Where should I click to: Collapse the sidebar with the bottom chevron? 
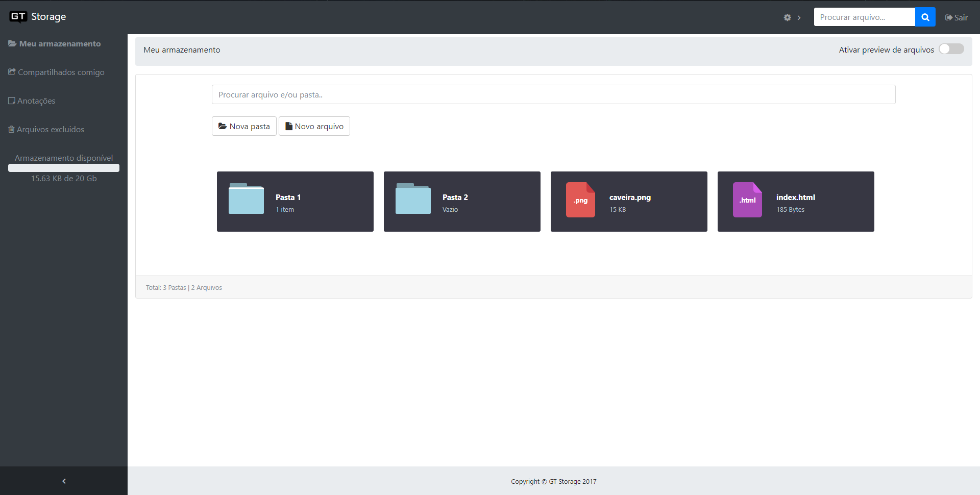click(x=64, y=481)
